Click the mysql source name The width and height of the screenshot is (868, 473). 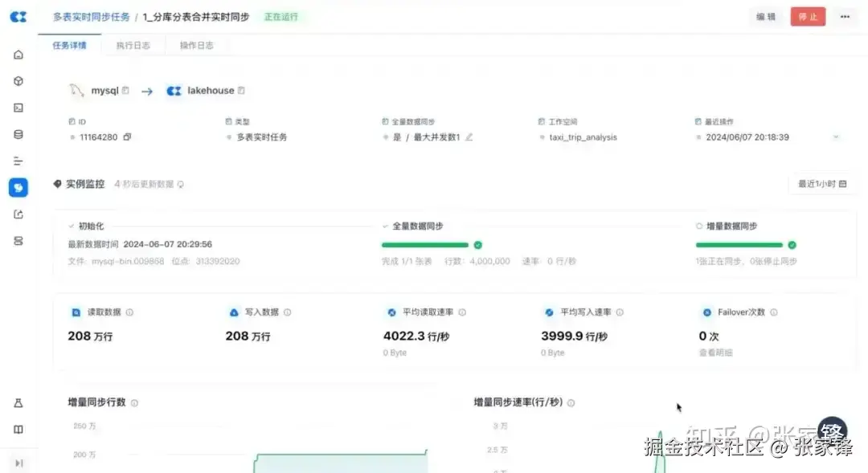[x=104, y=90]
